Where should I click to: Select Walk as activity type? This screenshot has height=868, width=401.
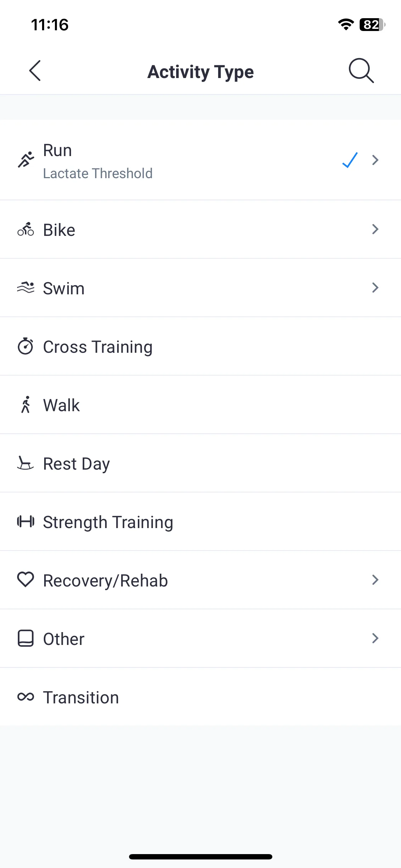tap(200, 405)
